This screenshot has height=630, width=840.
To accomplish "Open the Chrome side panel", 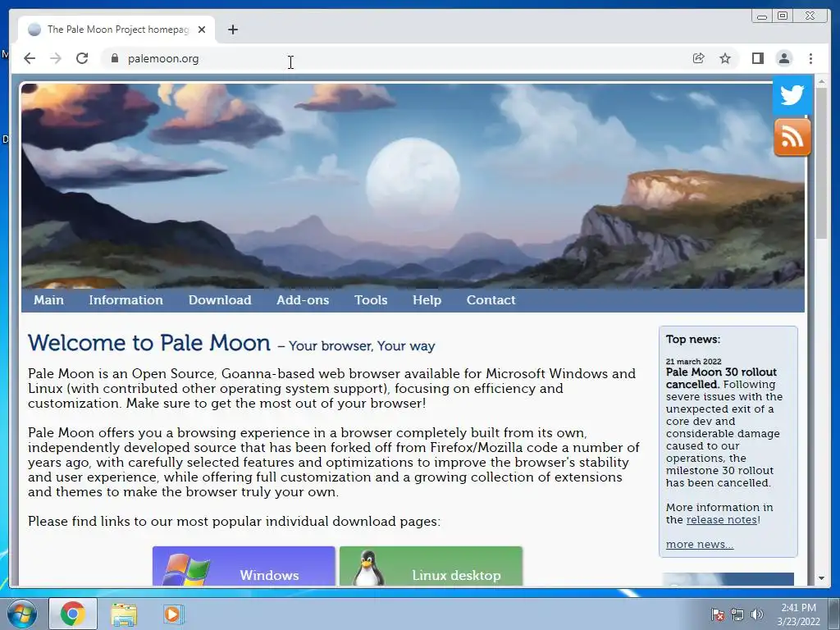I will coord(757,58).
